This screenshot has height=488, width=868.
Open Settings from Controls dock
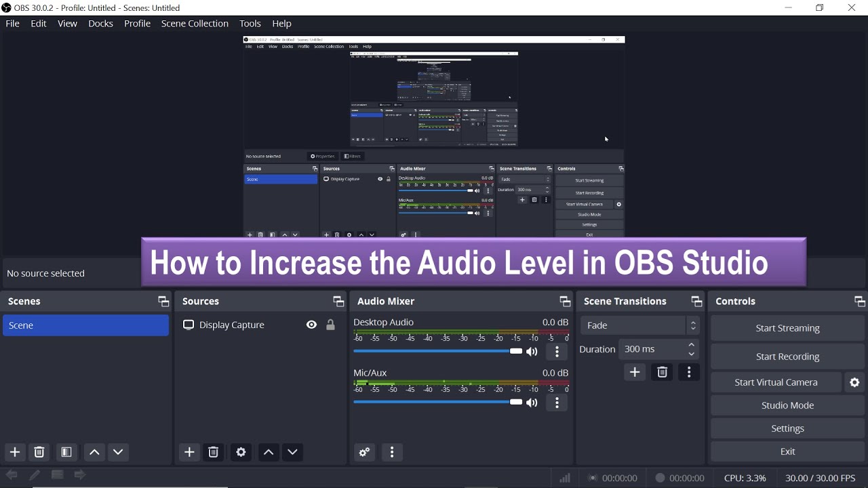[x=788, y=428]
